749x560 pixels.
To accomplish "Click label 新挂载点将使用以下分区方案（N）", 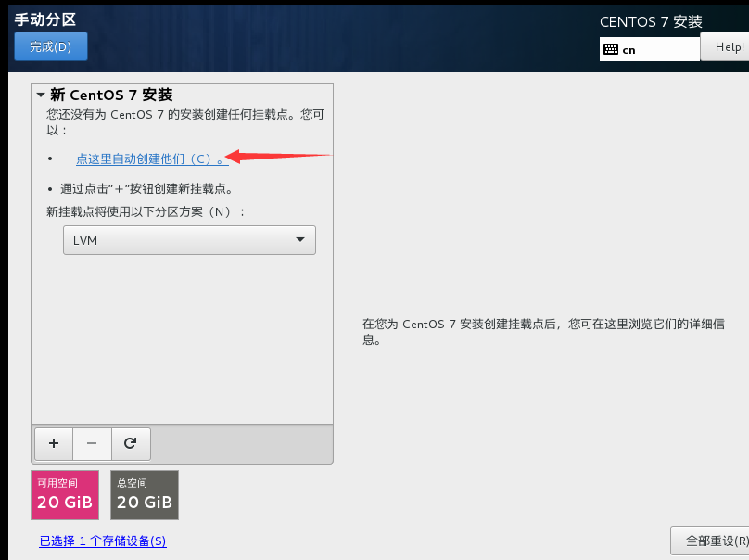I will 146,211.
